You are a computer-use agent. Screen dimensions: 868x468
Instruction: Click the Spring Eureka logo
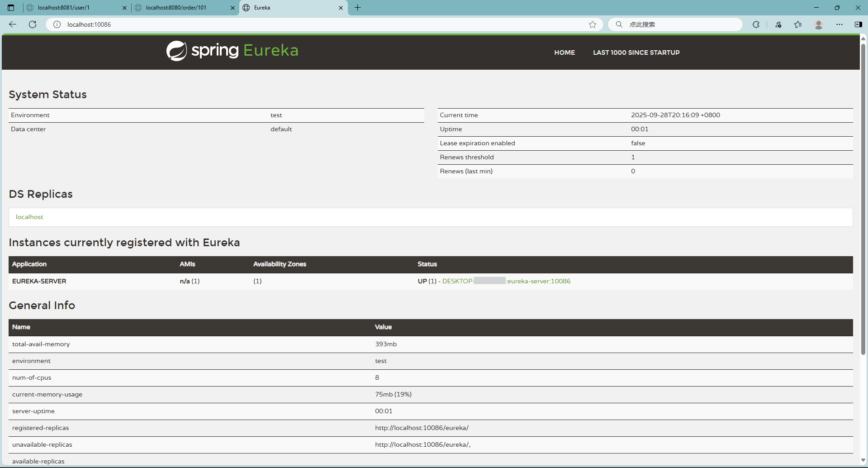(232, 51)
